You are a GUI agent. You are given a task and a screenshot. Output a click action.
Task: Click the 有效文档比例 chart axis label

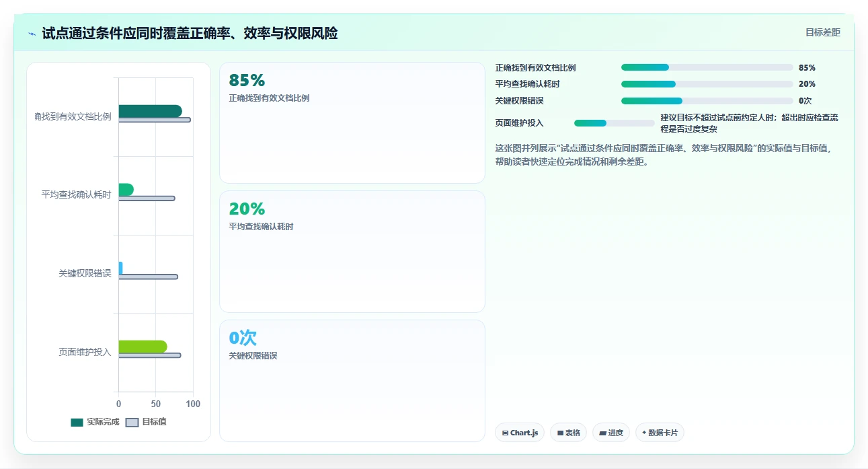point(73,117)
